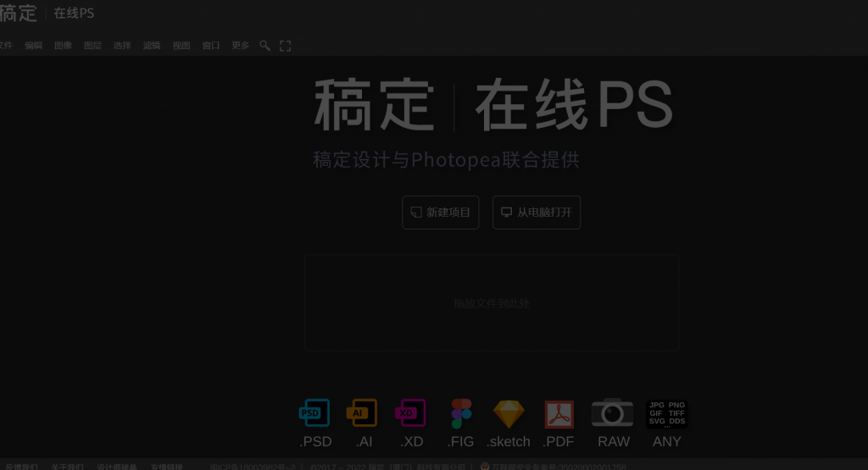Open the 友情链接 footer link

(167, 467)
